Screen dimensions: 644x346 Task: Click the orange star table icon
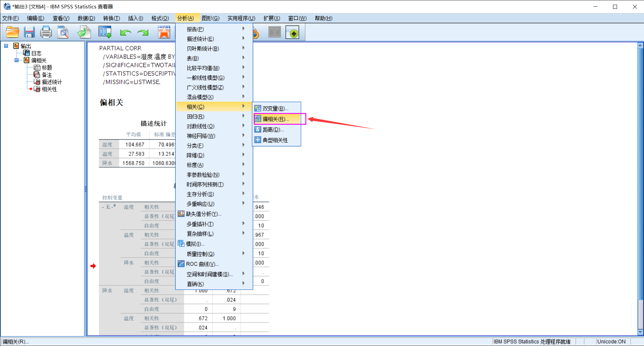click(164, 32)
